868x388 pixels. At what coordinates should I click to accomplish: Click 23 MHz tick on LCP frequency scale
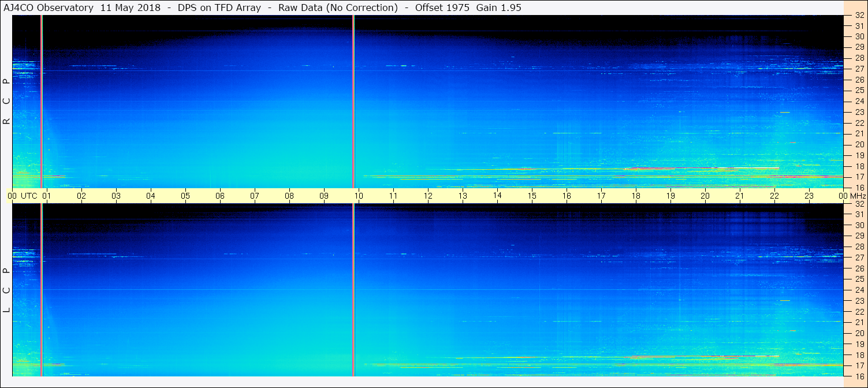coord(859,301)
